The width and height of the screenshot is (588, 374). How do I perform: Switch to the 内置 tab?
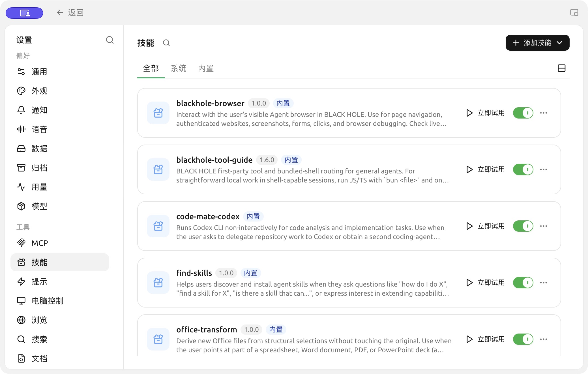pyautogui.click(x=206, y=68)
